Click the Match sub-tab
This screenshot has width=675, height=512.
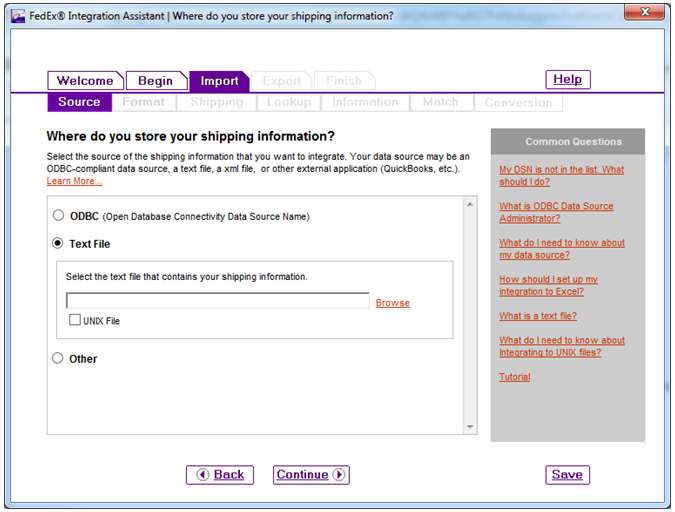pos(441,102)
